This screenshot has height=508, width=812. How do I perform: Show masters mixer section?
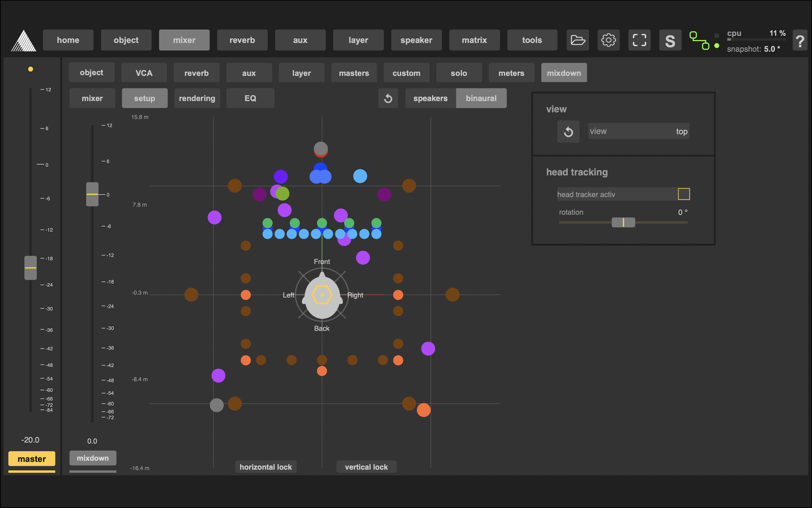click(x=354, y=73)
